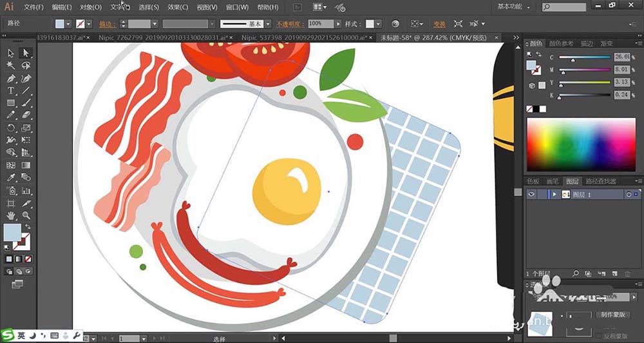Toggle visibility of 图层 1 layer
The height and width of the screenshot is (343, 644).
point(532,194)
